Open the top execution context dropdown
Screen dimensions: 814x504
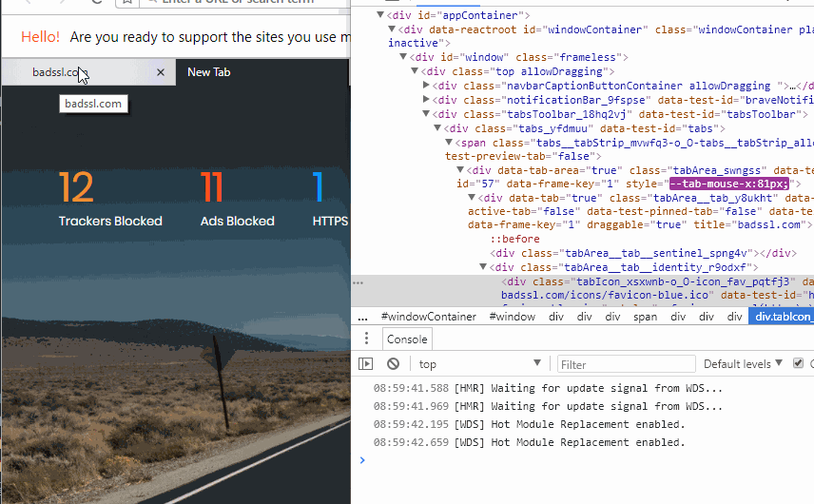click(479, 364)
